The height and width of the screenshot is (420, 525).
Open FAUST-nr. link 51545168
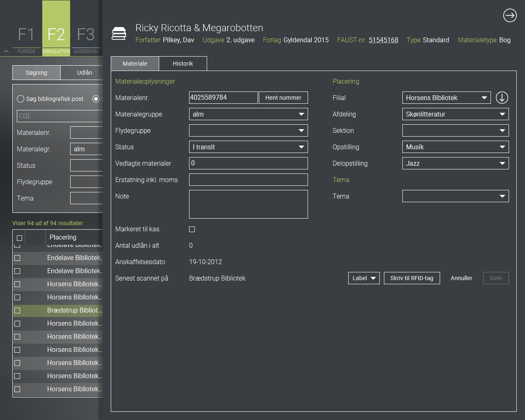[x=383, y=40]
